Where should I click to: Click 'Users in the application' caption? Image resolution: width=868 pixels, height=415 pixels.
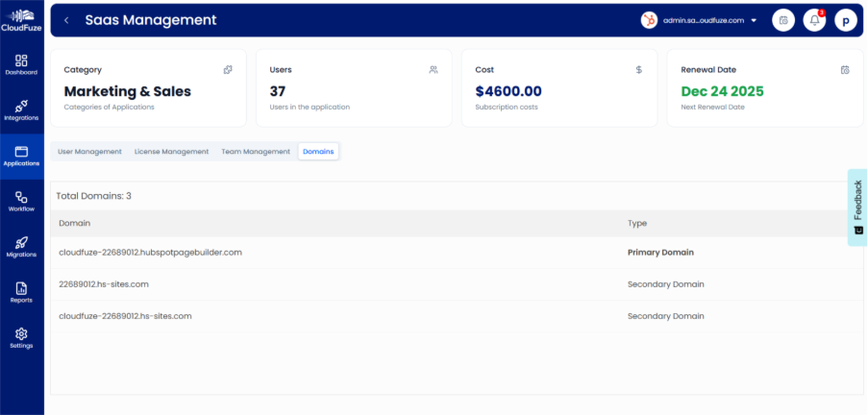click(310, 108)
